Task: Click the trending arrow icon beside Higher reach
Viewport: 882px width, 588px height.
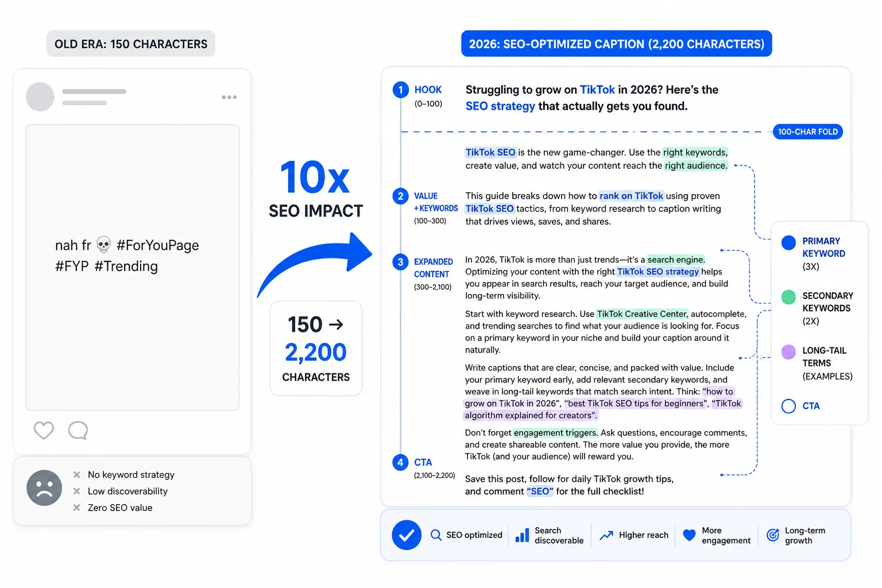Action: pyautogui.click(x=606, y=535)
